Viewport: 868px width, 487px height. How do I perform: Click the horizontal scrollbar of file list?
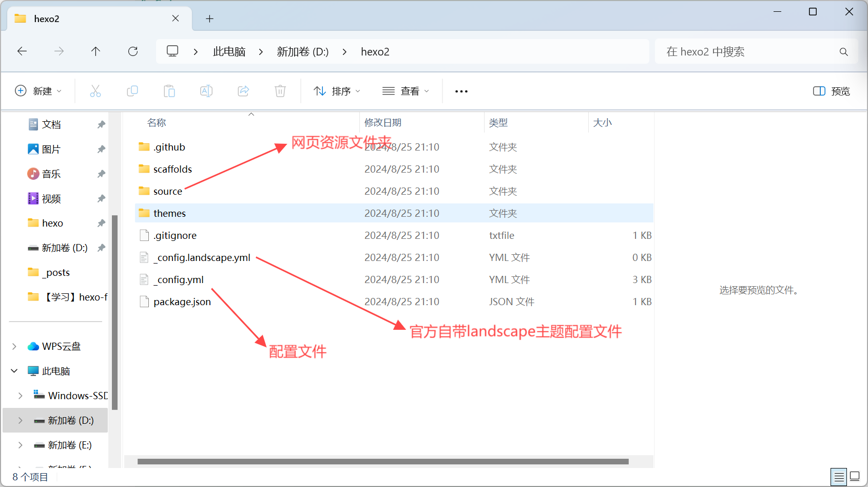point(383,461)
